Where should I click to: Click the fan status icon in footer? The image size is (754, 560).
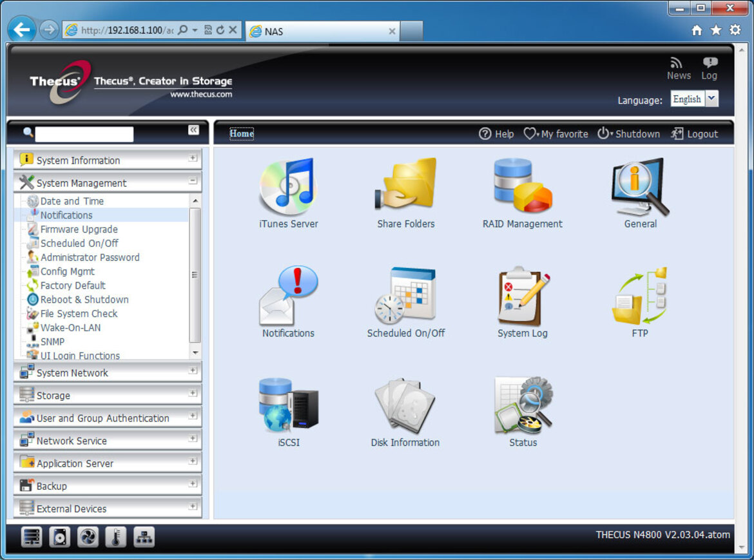88,537
